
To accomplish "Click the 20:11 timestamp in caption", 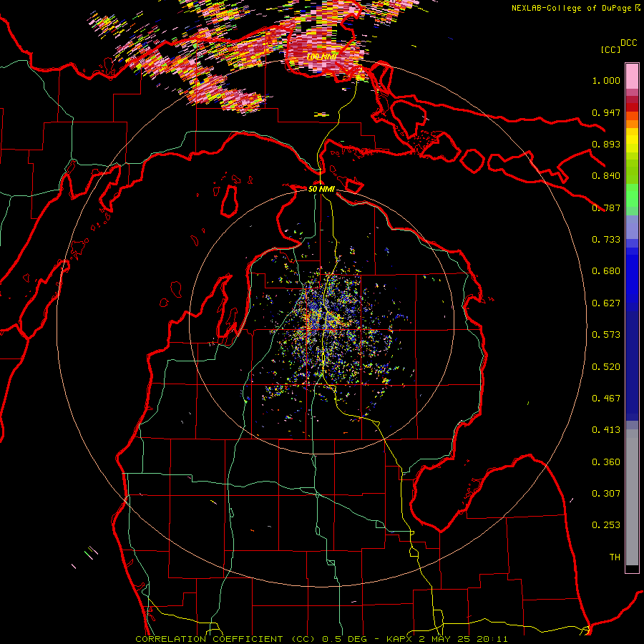I will [x=492, y=639].
